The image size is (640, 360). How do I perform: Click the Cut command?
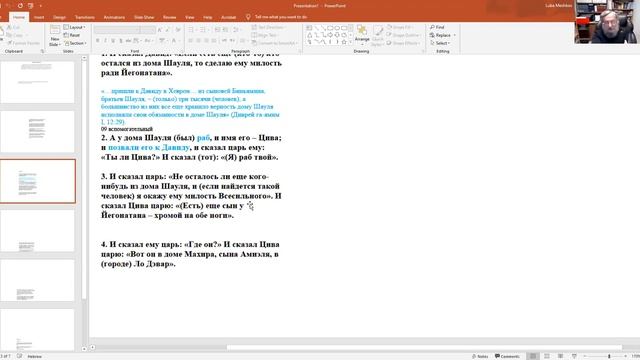point(14,27)
